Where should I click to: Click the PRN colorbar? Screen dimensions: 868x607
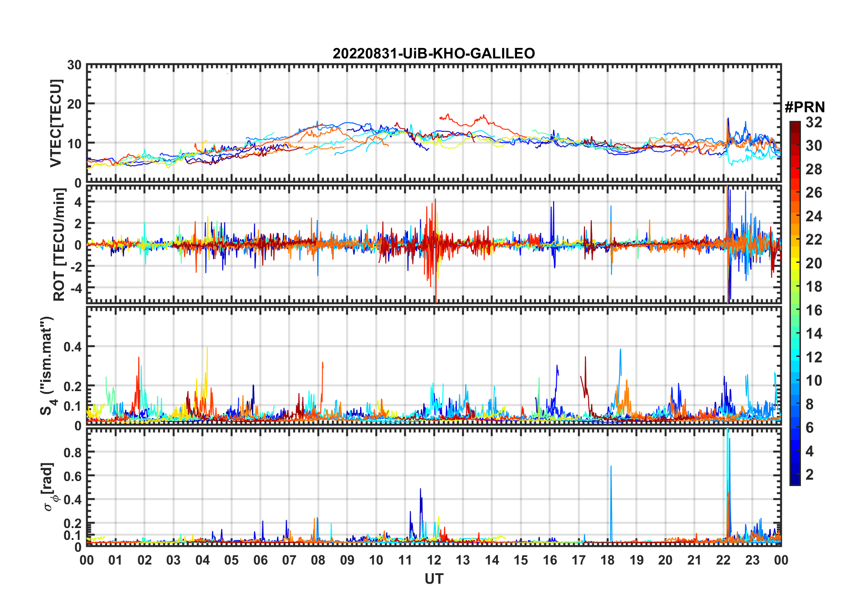[x=795, y=303]
